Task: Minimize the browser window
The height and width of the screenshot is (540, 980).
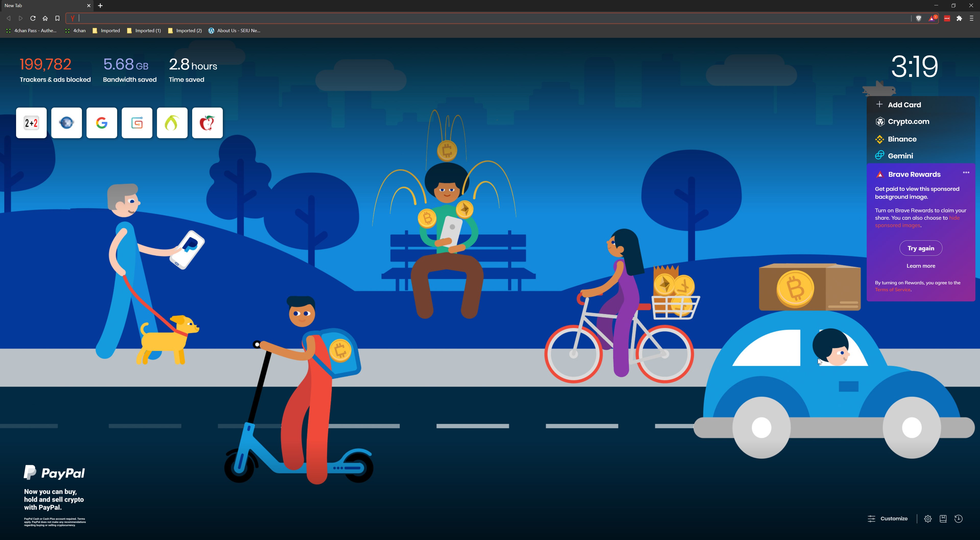Action: 936,6
